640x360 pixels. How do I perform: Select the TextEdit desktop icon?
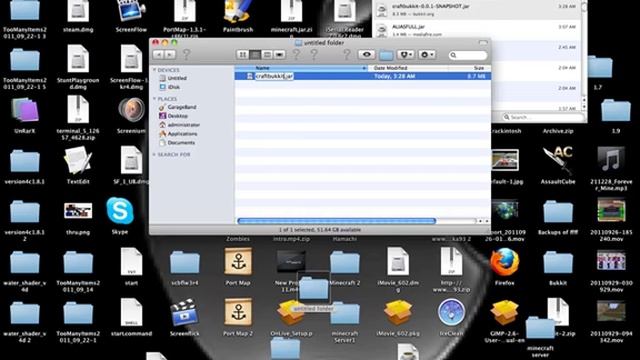[78, 161]
